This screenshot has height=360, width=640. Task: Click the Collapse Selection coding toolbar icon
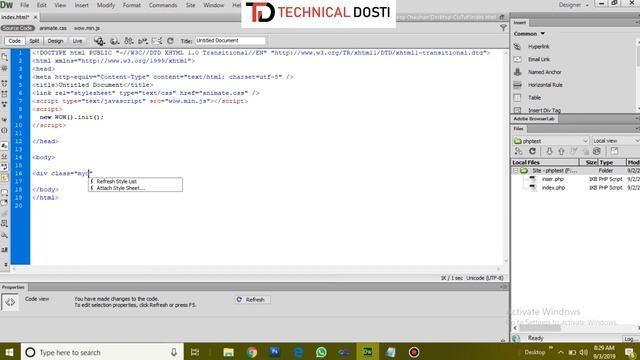(4, 94)
